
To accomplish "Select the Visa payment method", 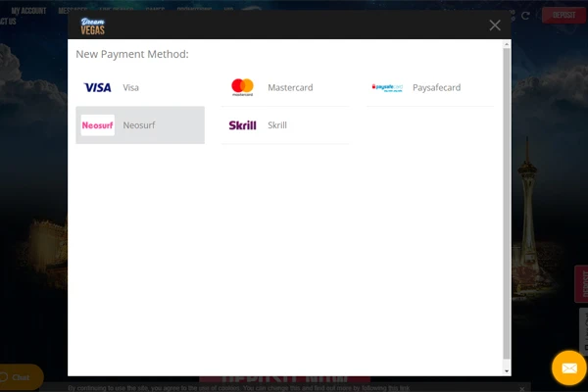I will click(140, 87).
